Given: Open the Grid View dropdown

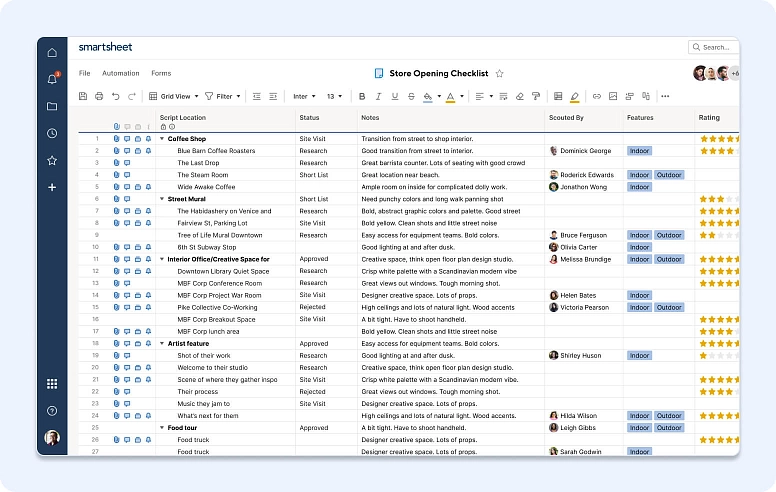Looking at the screenshot, I should 173,96.
